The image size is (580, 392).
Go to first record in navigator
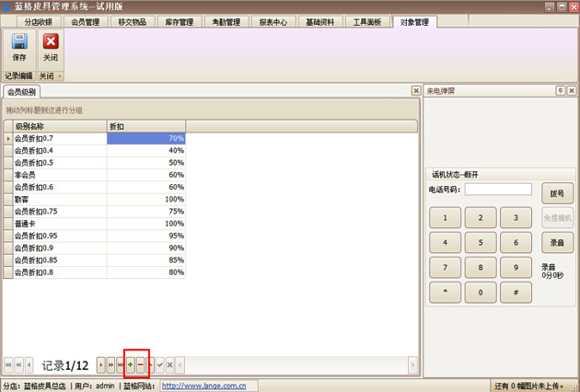pyautogui.click(x=9, y=365)
